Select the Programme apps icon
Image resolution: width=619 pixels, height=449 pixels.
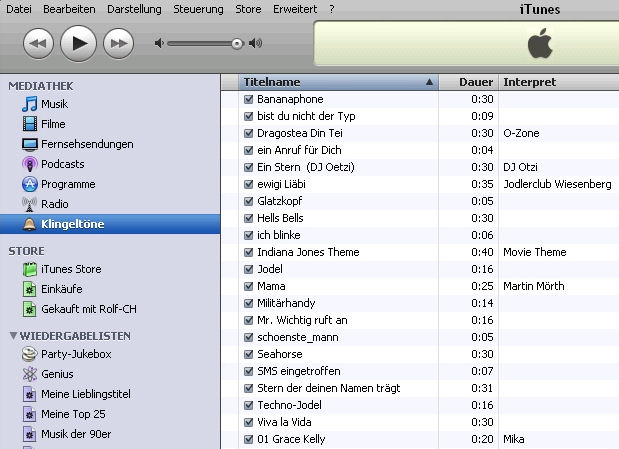30,184
